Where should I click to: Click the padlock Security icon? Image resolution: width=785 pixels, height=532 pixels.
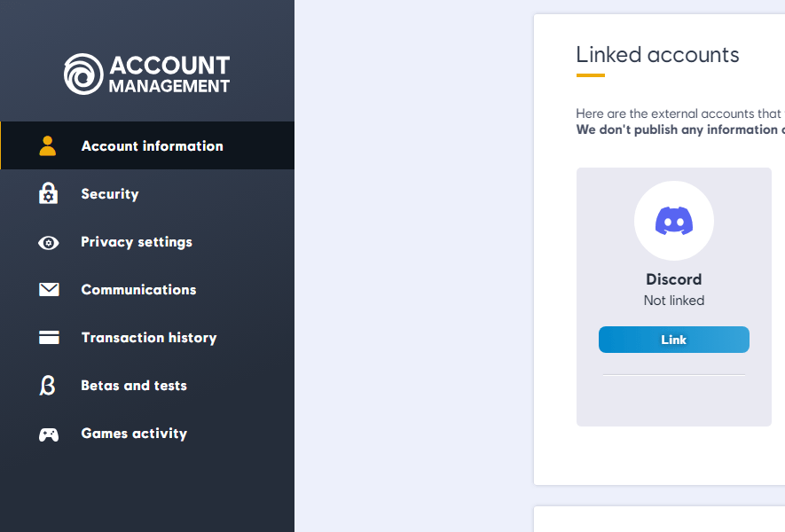click(48, 193)
